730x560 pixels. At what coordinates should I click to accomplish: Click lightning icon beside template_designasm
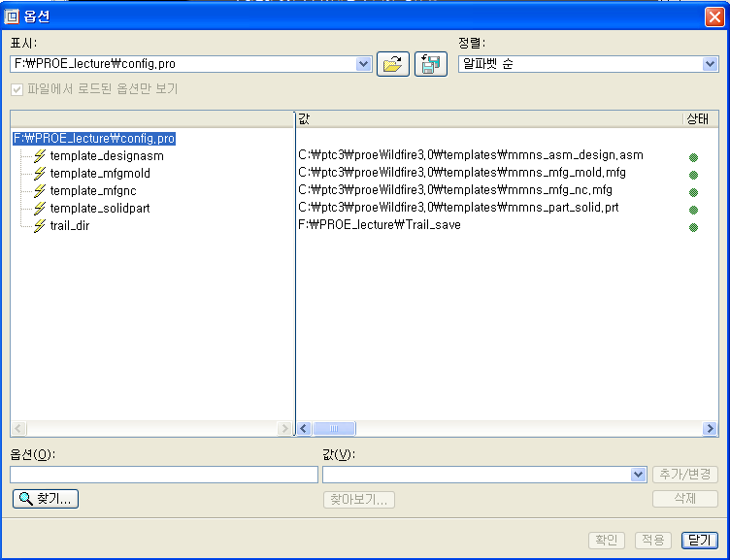click(x=40, y=156)
